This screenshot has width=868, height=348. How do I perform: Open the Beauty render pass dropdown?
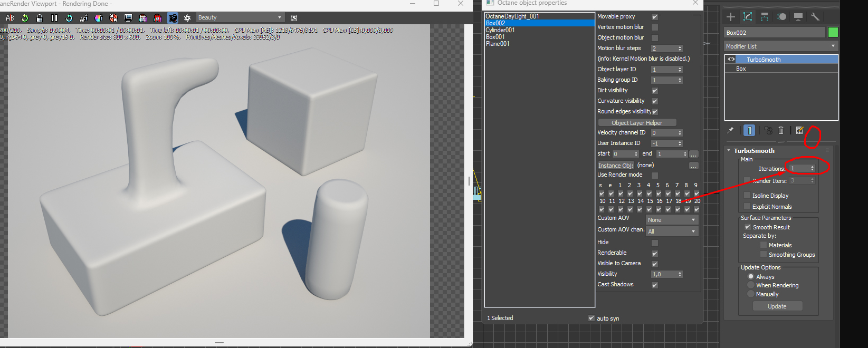tap(240, 17)
